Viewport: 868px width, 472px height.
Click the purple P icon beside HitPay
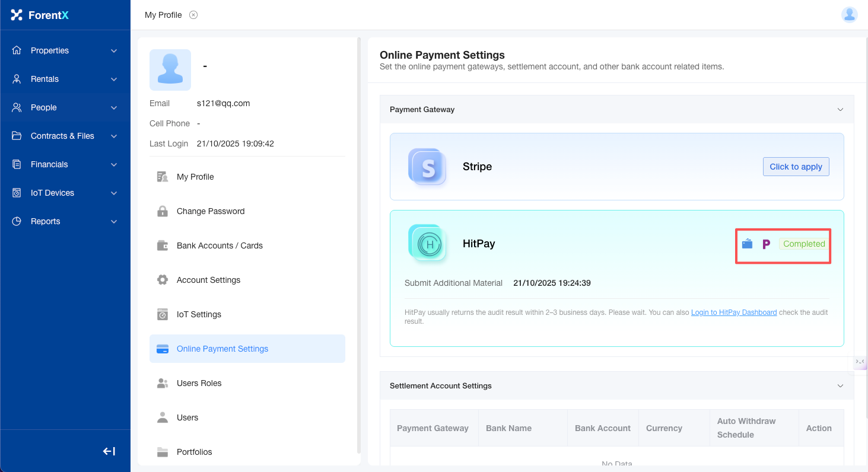tap(766, 244)
